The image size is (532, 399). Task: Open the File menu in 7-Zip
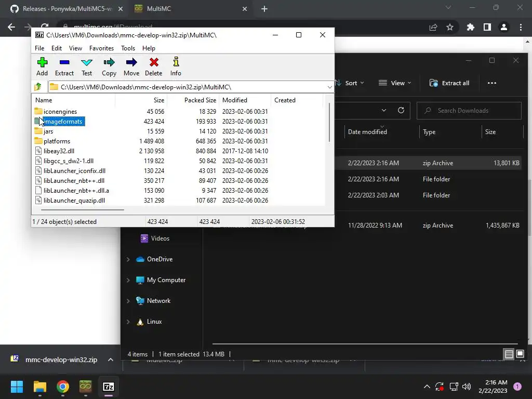[39, 48]
